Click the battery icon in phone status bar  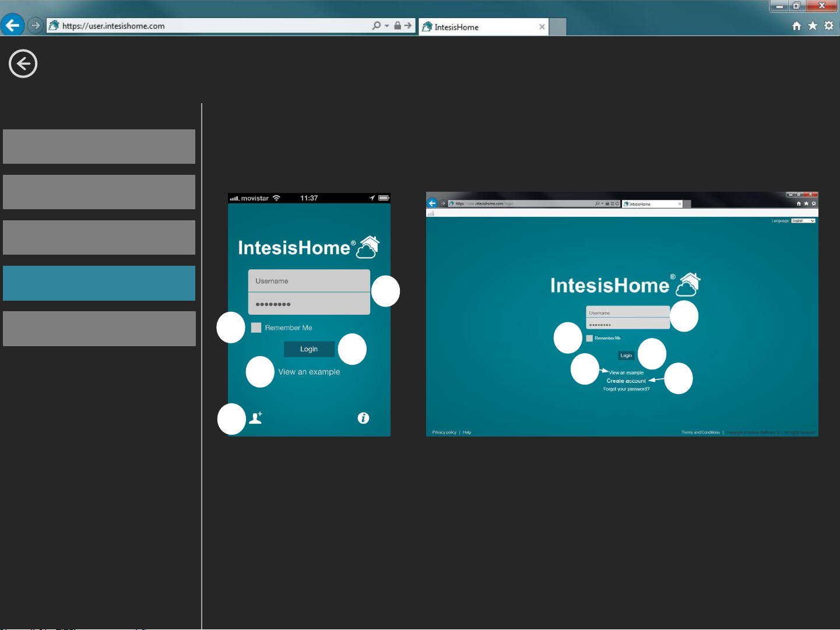tap(384, 198)
